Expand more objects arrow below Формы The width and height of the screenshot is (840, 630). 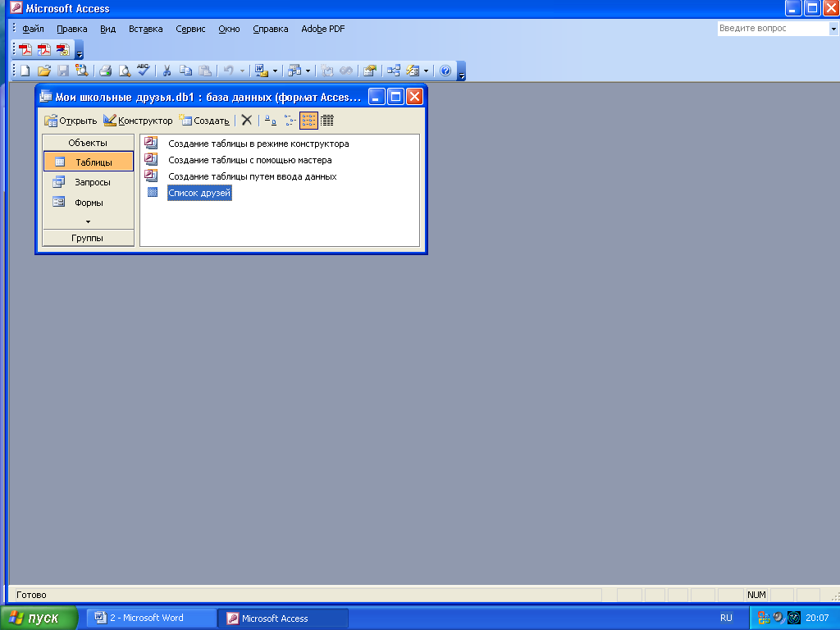pyautogui.click(x=89, y=221)
